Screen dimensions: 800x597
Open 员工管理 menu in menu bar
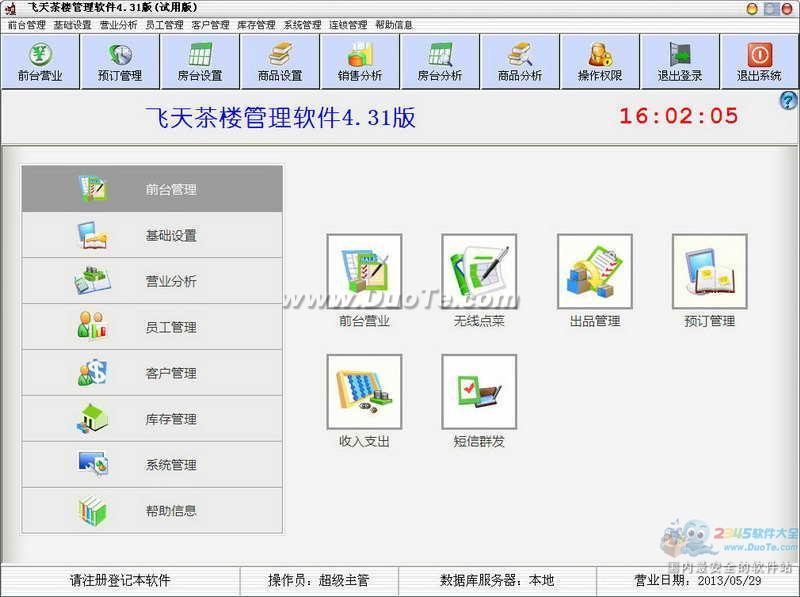[164, 24]
